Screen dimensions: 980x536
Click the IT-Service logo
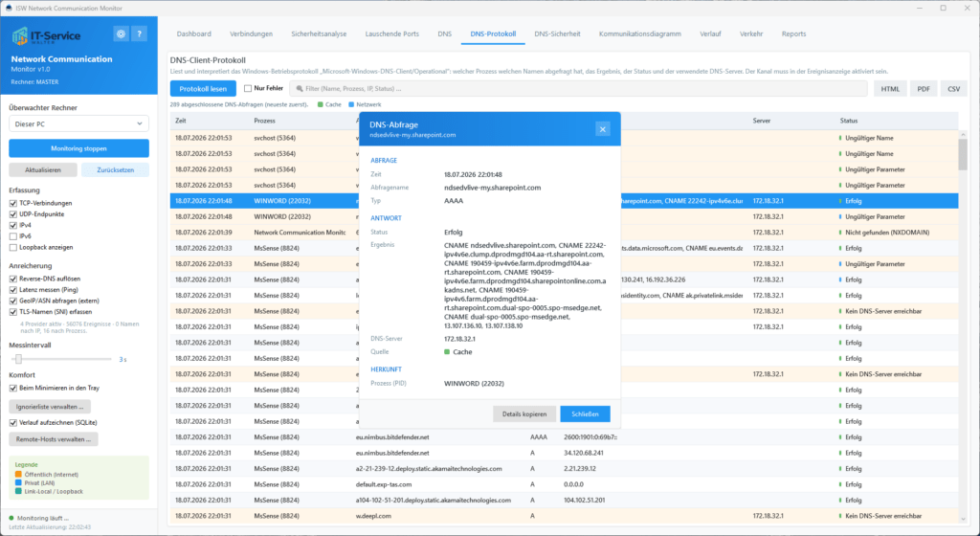point(46,36)
